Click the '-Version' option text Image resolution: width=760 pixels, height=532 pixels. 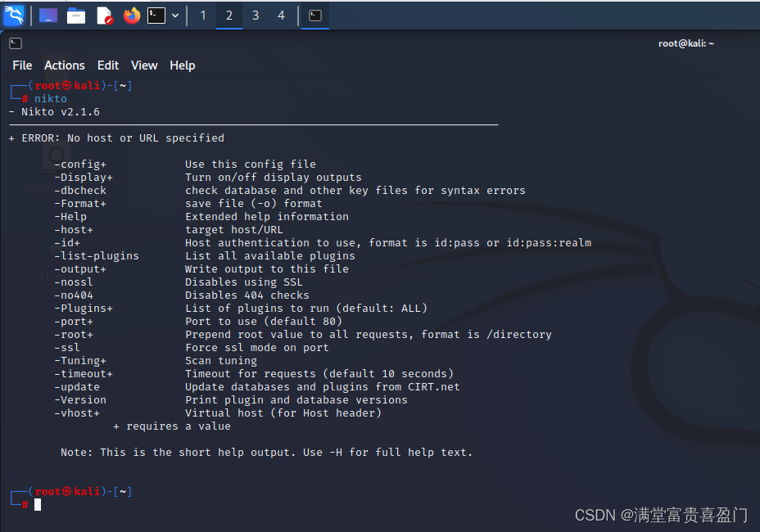click(x=80, y=399)
